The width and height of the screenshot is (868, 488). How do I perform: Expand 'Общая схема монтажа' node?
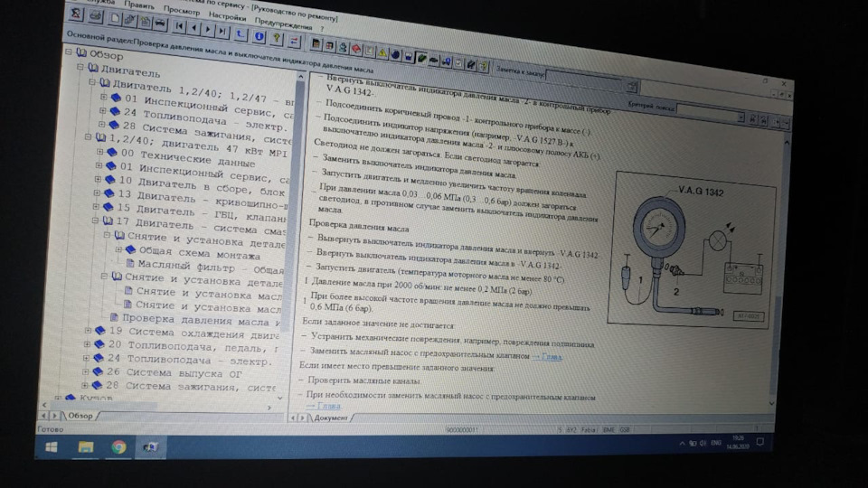pyautogui.click(x=118, y=249)
